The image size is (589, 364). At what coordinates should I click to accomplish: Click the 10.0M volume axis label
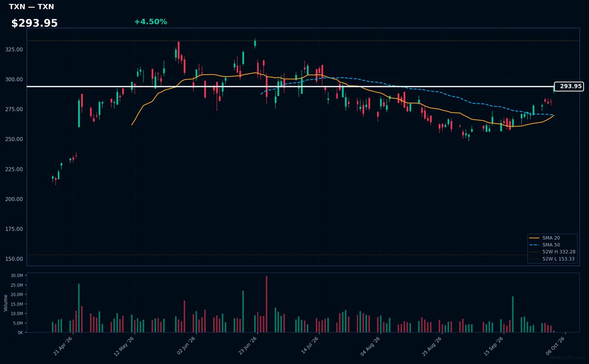click(x=17, y=313)
